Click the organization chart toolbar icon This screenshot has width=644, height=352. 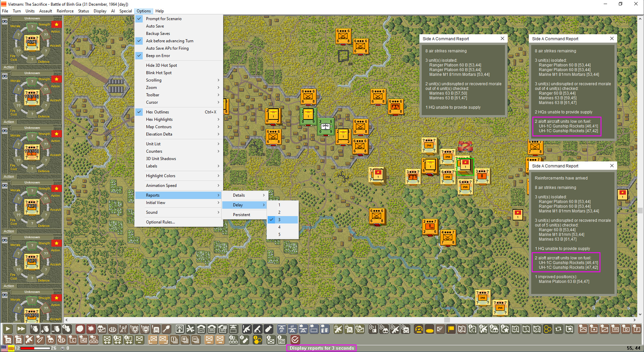[94, 340]
